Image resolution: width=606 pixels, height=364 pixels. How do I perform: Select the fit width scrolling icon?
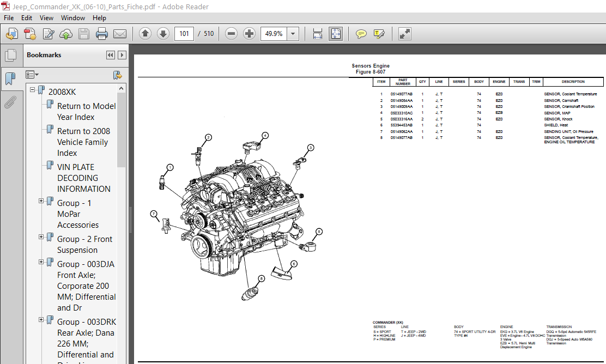point(317,34)
